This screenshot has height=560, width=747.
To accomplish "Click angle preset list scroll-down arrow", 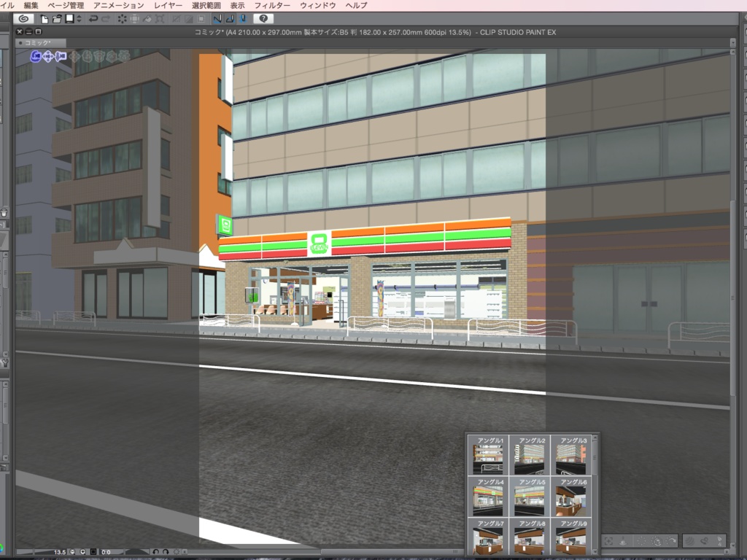I will [x=595, y=551].
